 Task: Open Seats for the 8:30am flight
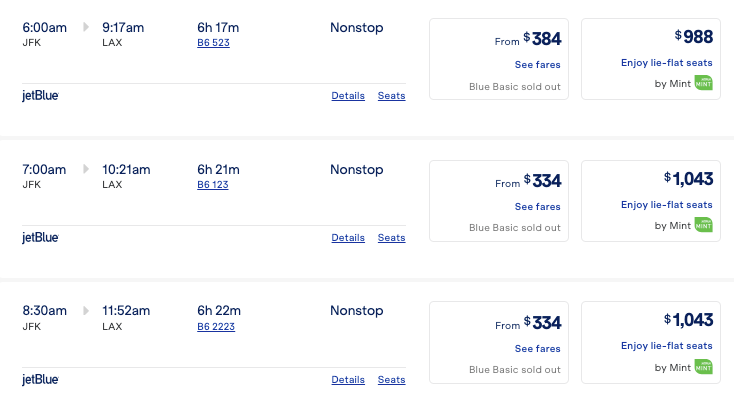391,380
